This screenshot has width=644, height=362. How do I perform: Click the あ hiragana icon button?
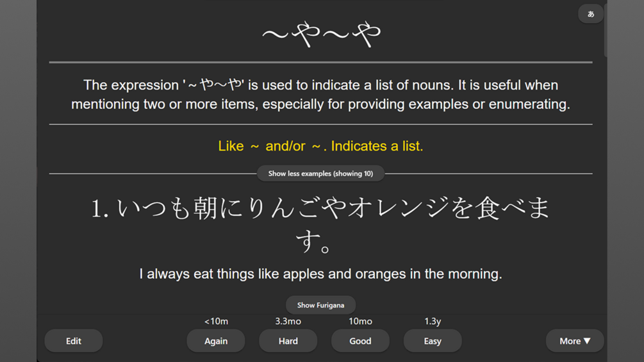(x=591, y=14)
